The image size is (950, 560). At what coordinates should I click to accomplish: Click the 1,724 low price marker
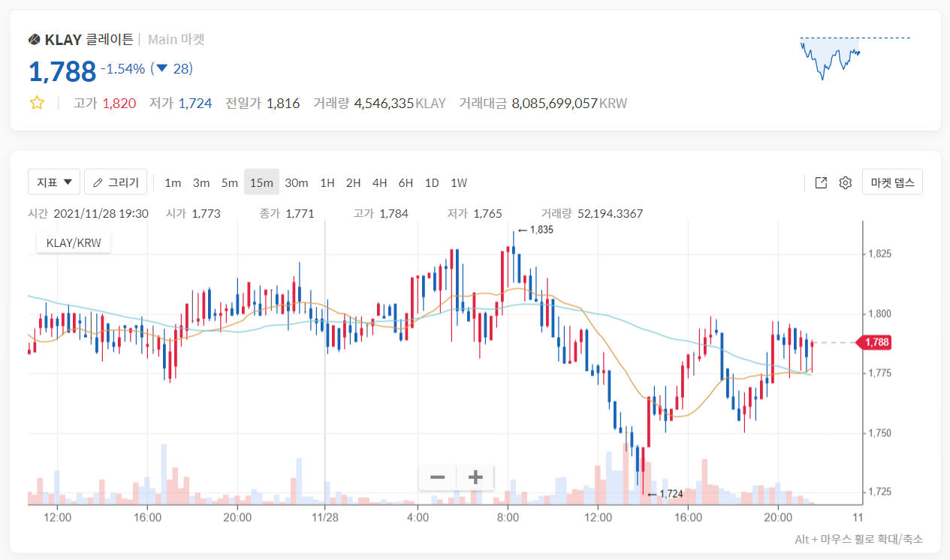coord(665,494)
